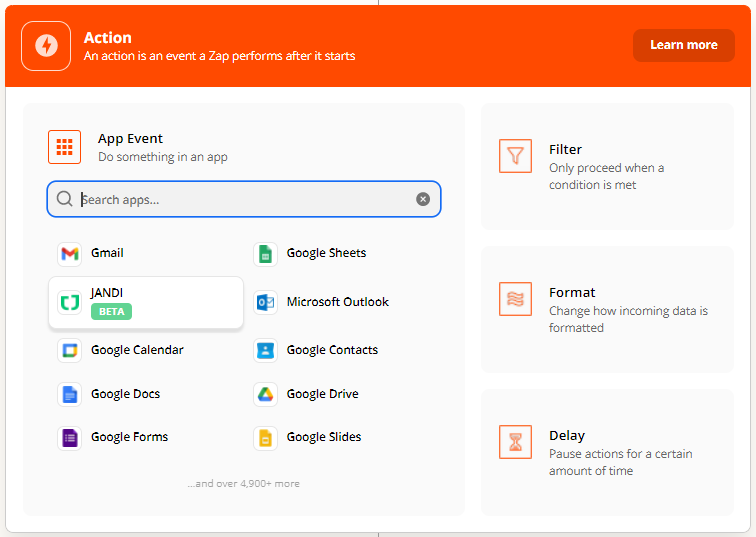Click the Learn more button
The image size is (756, 537).
point(684,45)
